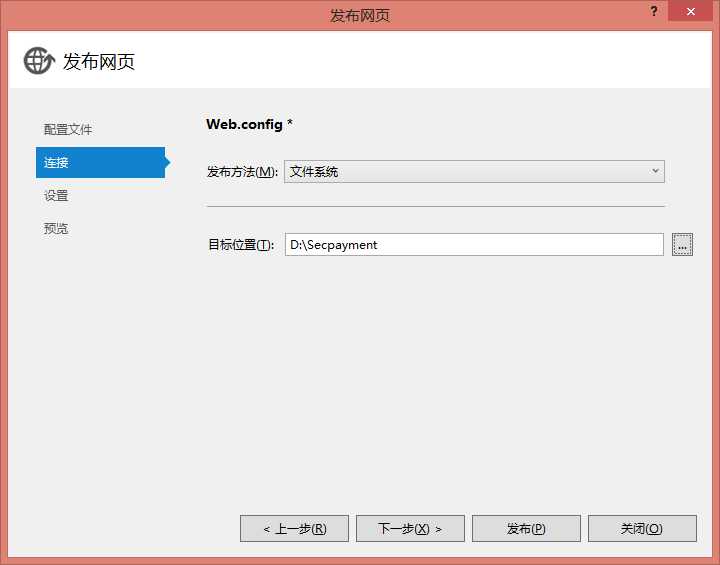
Task: Switch to the 配置文件 step
Action: (x=68, y=130)
